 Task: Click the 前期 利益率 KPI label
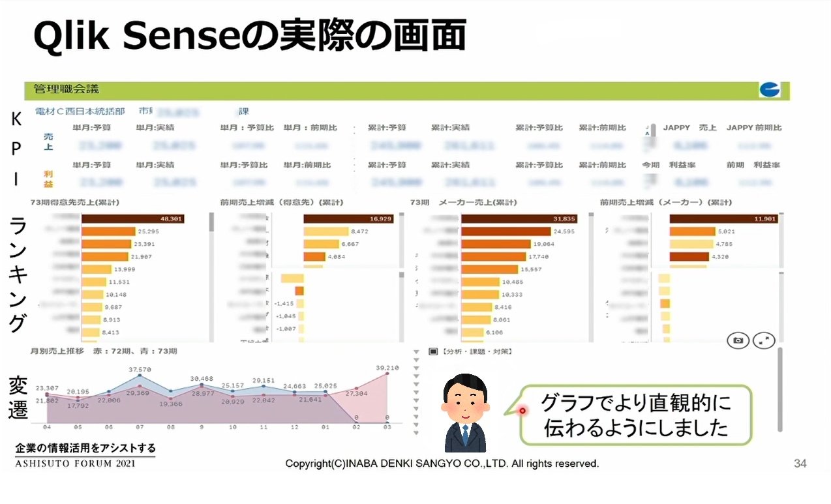753,165
